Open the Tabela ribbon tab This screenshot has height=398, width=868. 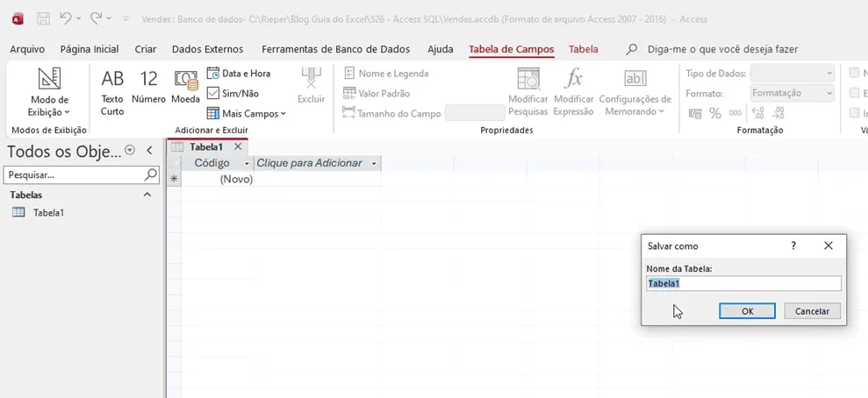coord(584,49)
